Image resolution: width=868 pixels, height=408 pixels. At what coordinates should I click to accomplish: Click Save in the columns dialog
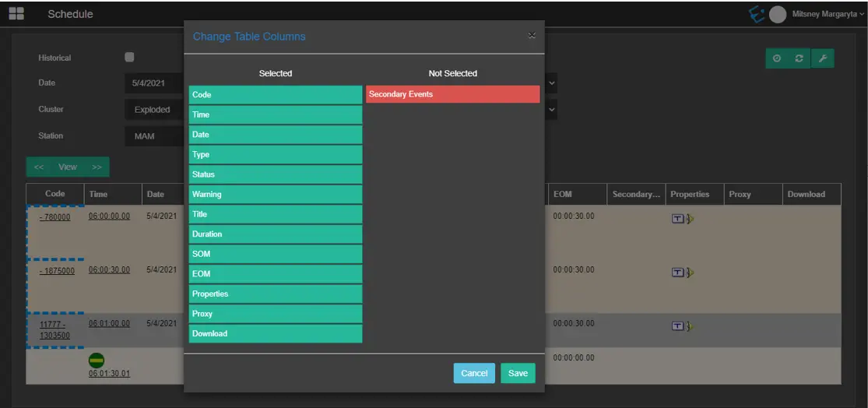point(518,373)
